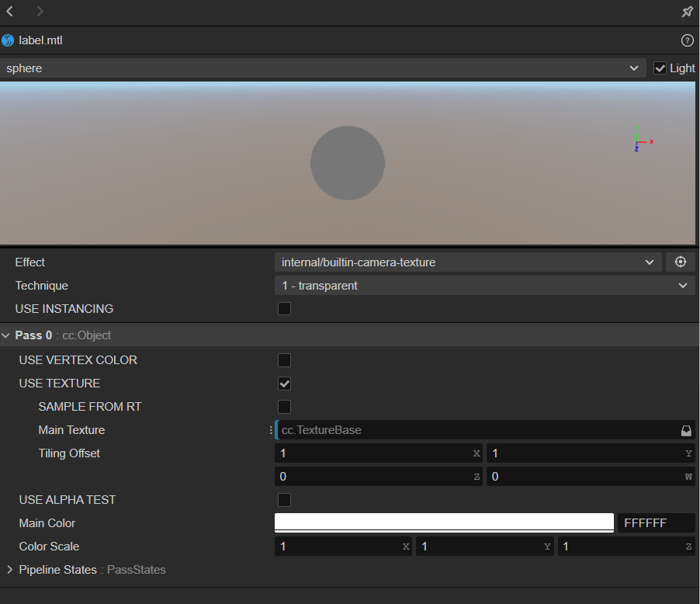Click the Tiling Offset X input field
This screenshot has width=700, height=604.
coord(373,453)
